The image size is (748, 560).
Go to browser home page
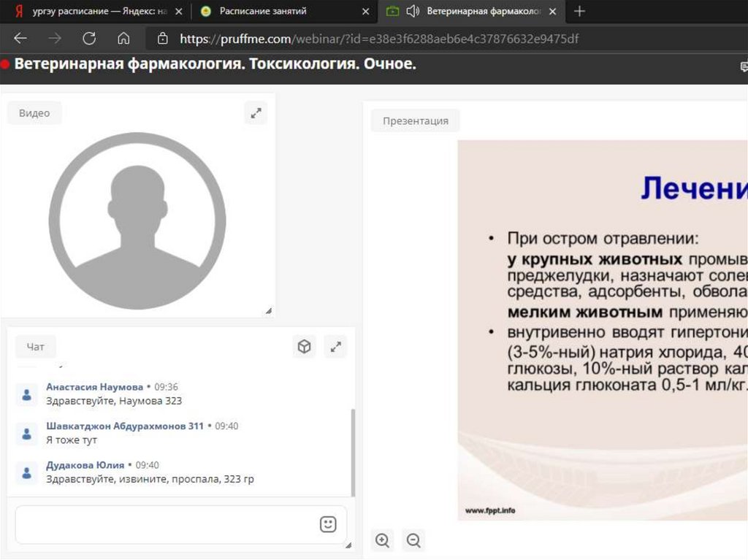123,39
